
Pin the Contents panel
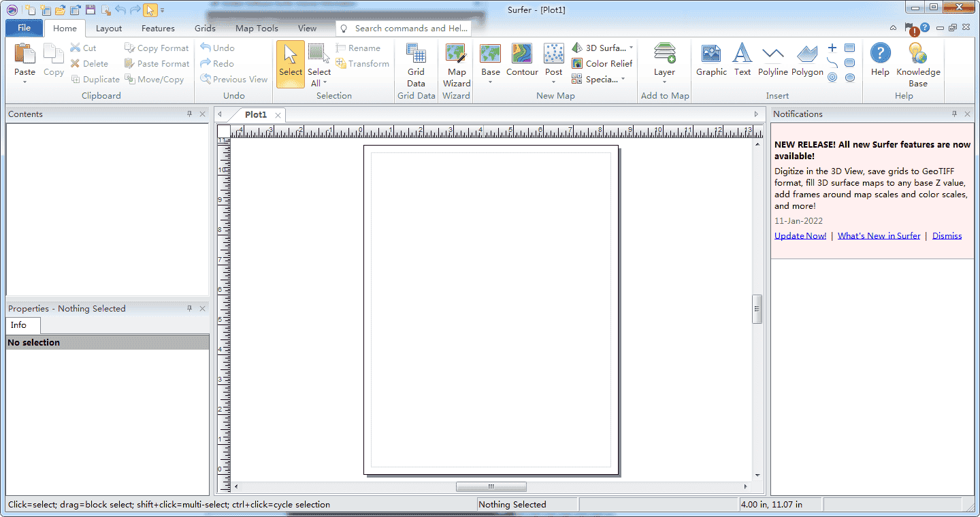[x=190, y=114]
